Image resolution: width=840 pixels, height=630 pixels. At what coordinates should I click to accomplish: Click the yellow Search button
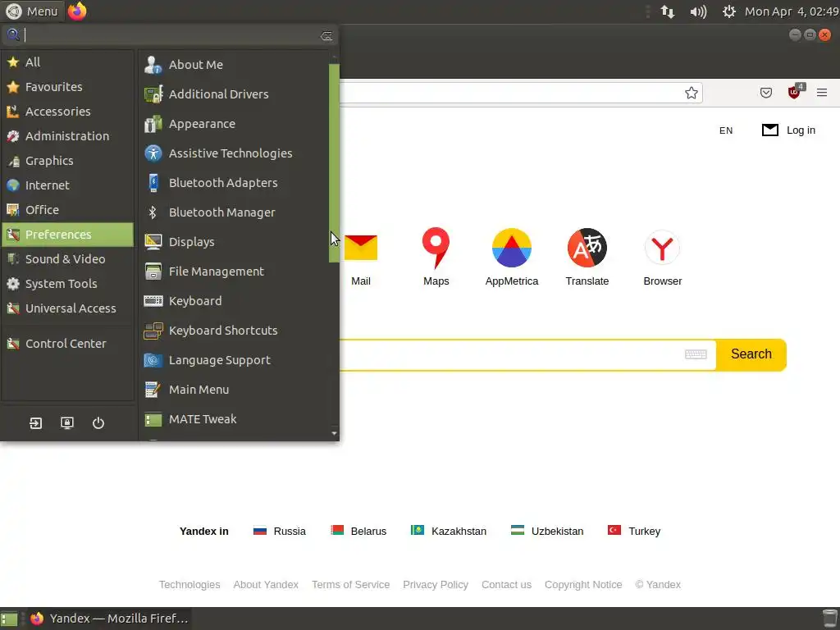[x=751, y=354]
